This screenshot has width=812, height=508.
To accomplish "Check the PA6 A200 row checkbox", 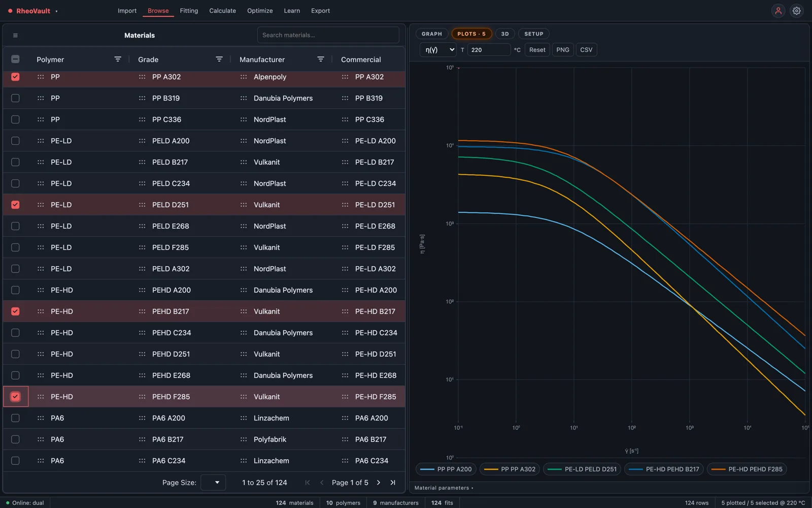I will pos(15,418).
